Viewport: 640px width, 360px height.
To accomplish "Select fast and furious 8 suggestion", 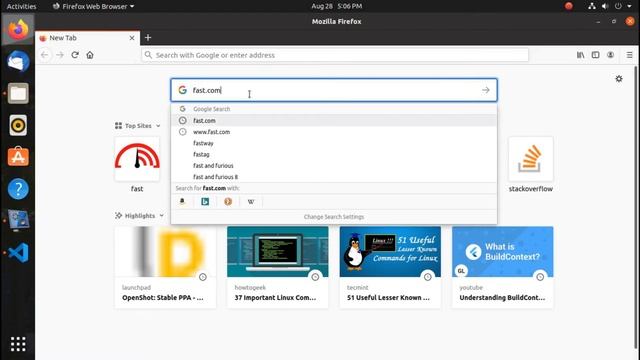I will [x=334, y=177].
